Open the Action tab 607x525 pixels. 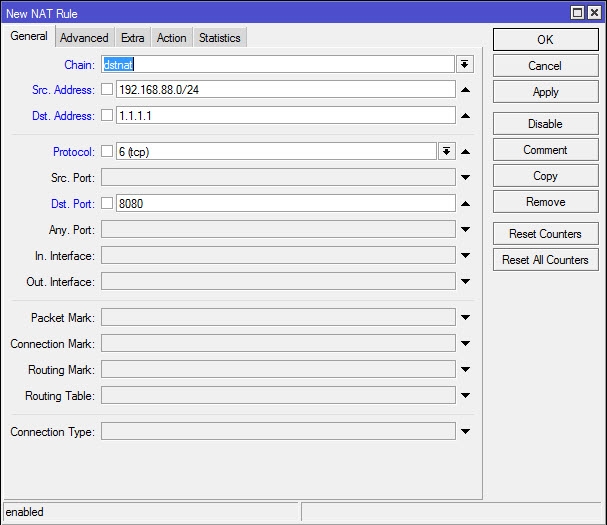(171, 38)
